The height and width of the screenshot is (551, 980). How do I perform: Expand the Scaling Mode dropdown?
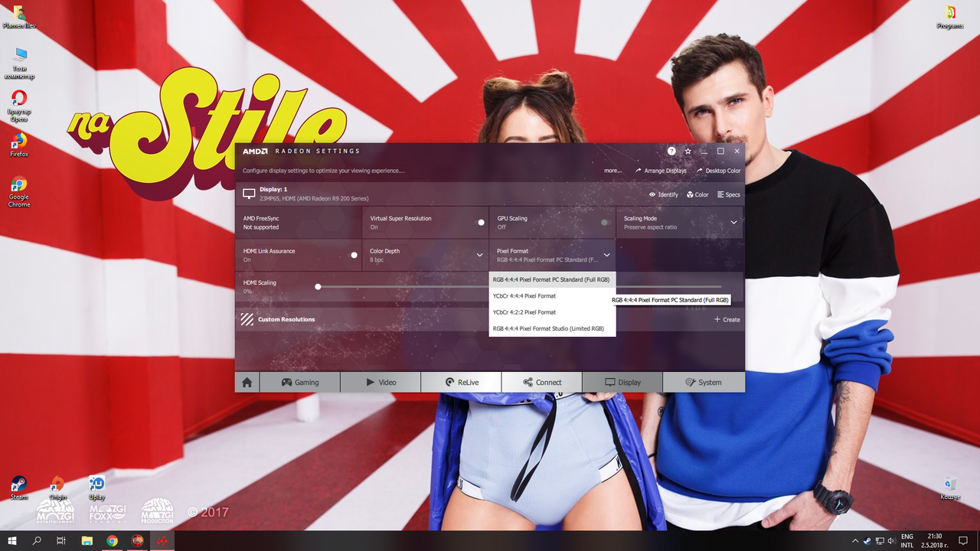733,223
